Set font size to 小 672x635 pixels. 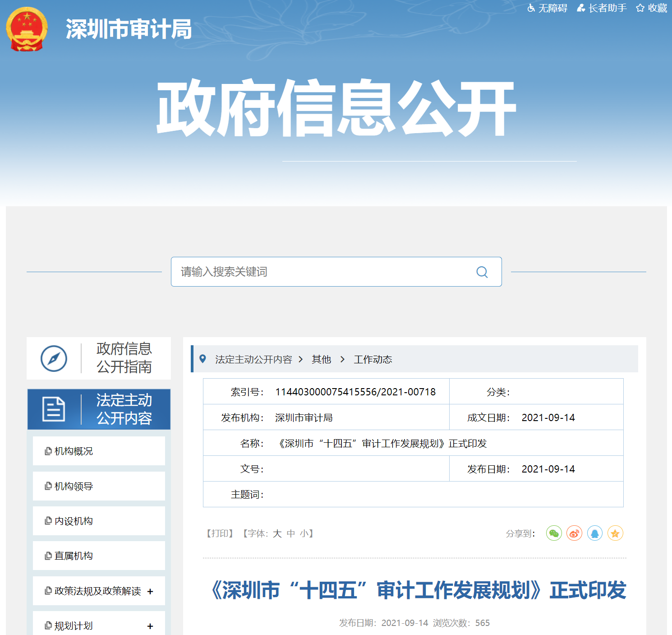tap(304, 533)
